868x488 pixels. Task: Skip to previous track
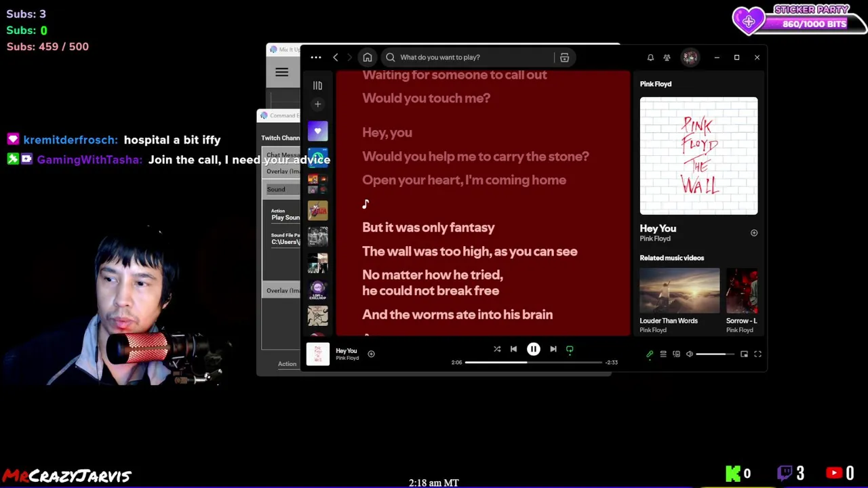[x=513, y=349]
